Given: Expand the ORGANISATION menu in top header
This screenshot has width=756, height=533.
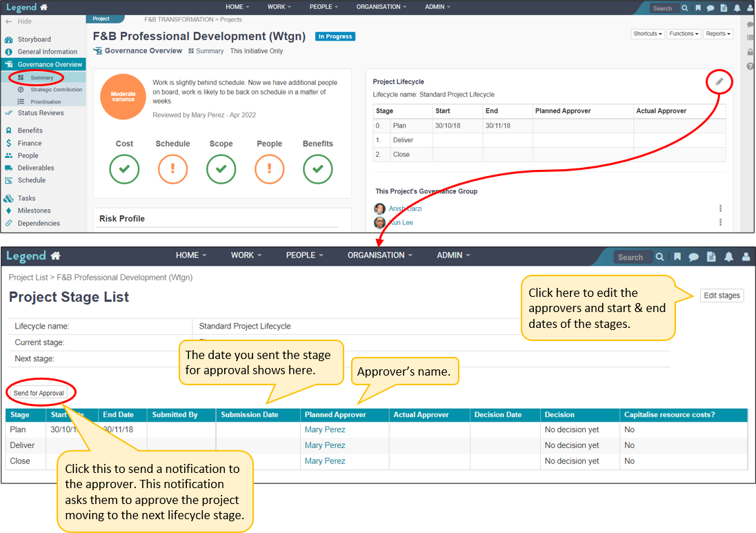Looking at the screenshot, I should point(381,7).
